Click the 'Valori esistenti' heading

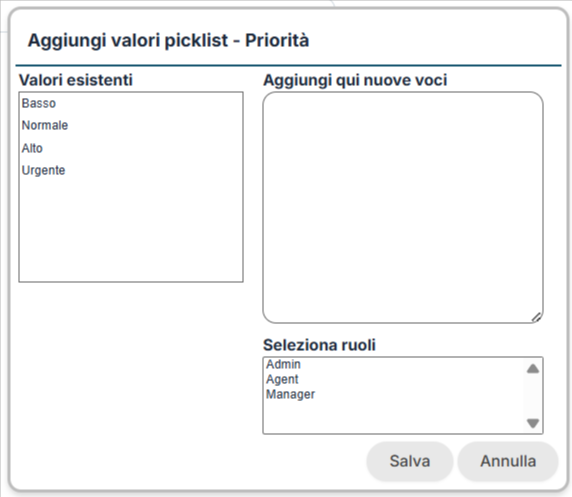[x=76, y=80]
